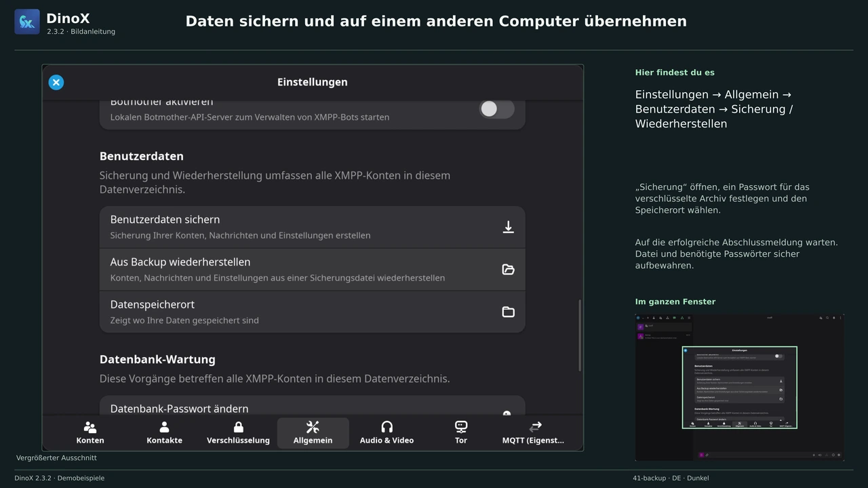
Task: Click the "Benutzerdaten" section heading
Action: coord(142,156)
